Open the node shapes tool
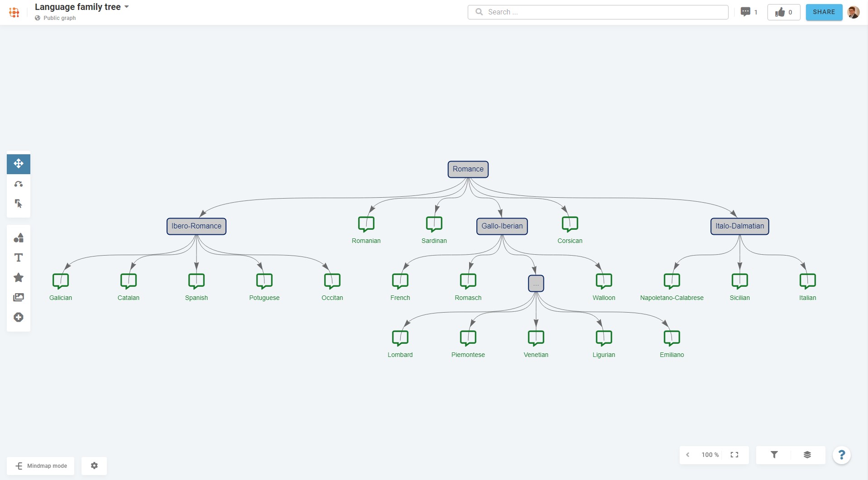This screenshot has width=868, height=480. [18, 238]
